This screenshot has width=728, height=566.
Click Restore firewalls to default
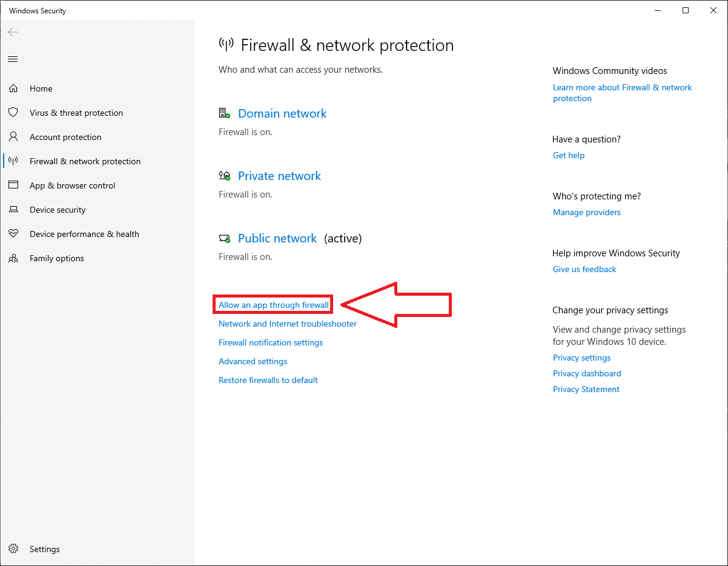(268, 380)
